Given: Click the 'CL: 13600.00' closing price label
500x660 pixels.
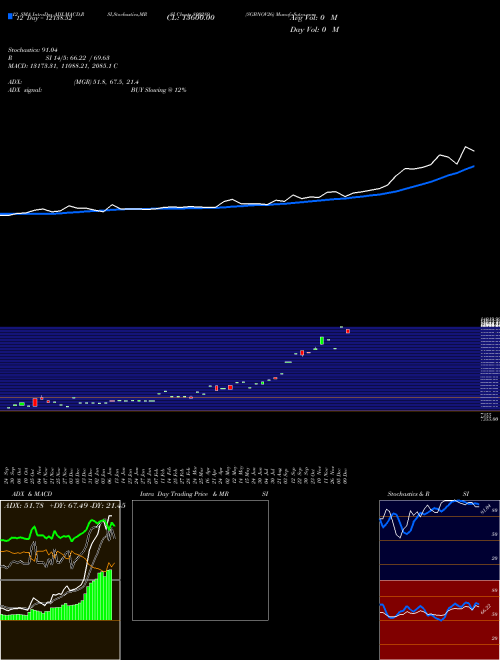Looking at the screenshot, I should click(191, 18).
